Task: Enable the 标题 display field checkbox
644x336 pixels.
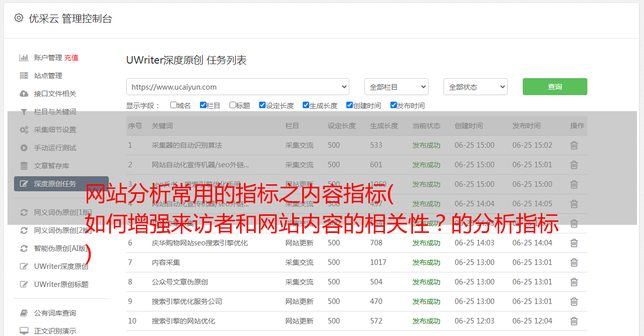Action: coord(233,105)
